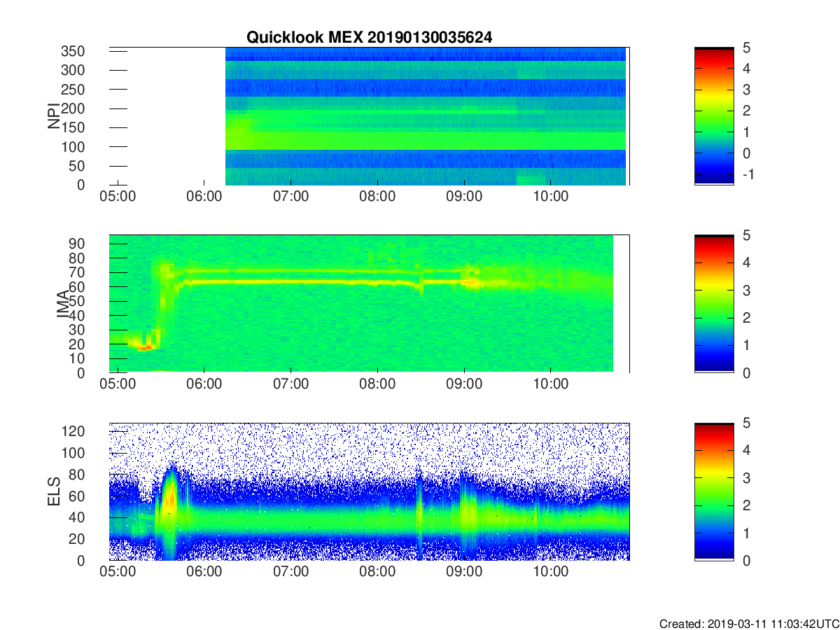Click the 08:00 label below IMA plot
840x630 pixels.
(x=378, y=385)
